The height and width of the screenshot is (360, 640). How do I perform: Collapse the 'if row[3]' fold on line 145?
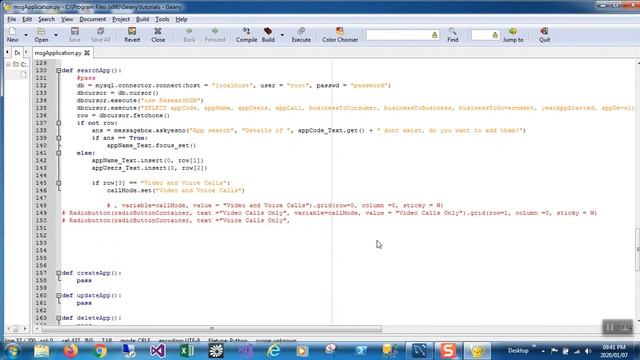[59, 183]
